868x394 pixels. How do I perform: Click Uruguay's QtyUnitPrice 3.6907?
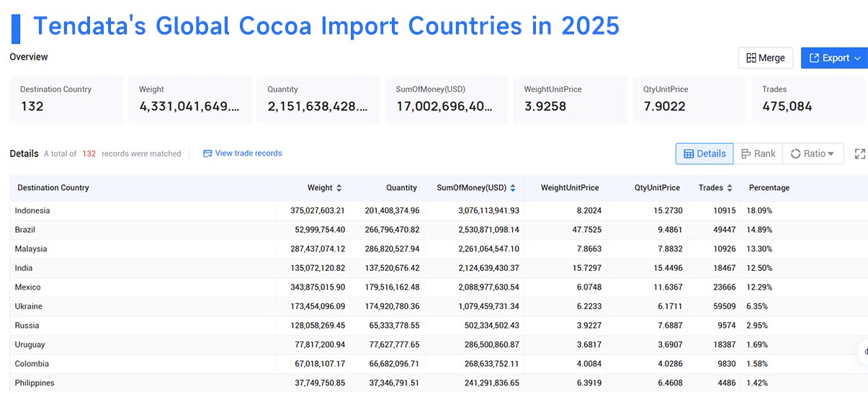(x=668, y=345)
